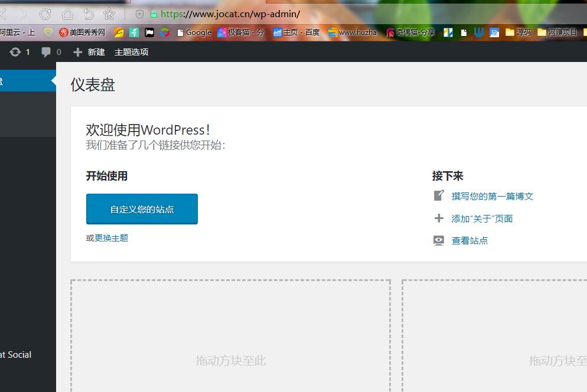
Task: Open the blue square bookmark before 源码
Action: coord(494,32)
